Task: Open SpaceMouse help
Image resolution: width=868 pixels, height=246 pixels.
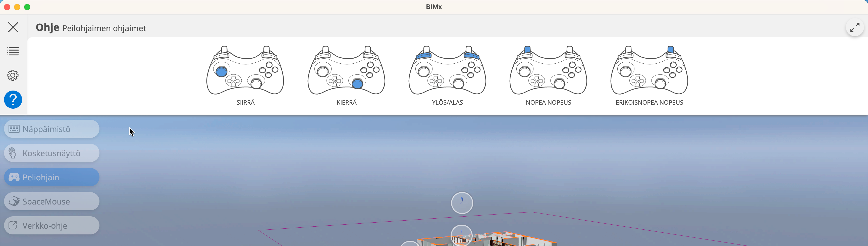Action: (x=51, y=201)
